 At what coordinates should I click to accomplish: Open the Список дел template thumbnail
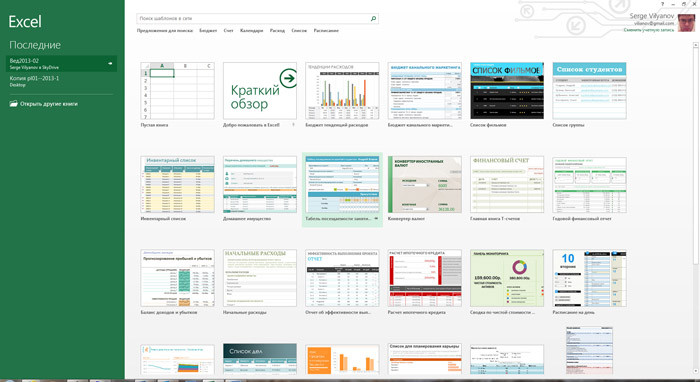pos(260,359)
